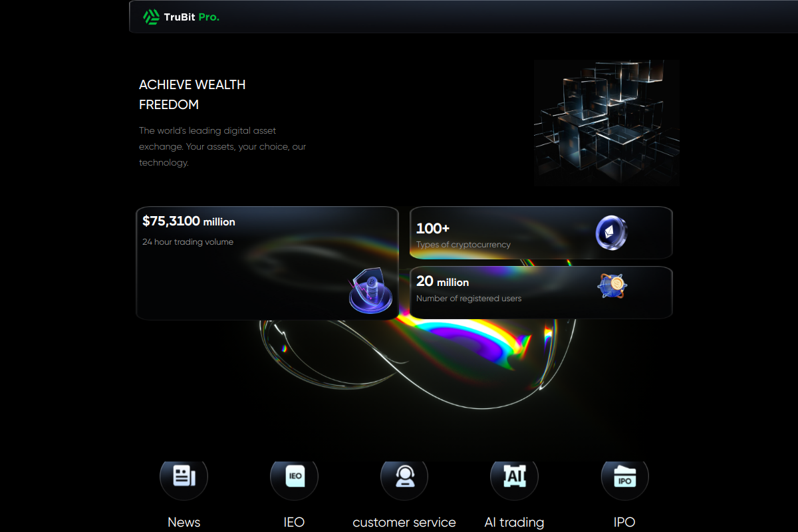The image size is (798, 532).
Task: Open the customer service headset icon
Action: click(404, 476)
